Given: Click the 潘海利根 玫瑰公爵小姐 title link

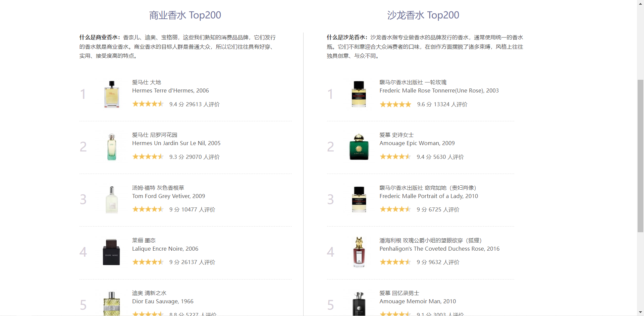Looking at the screenshot, I should [430, 241].
